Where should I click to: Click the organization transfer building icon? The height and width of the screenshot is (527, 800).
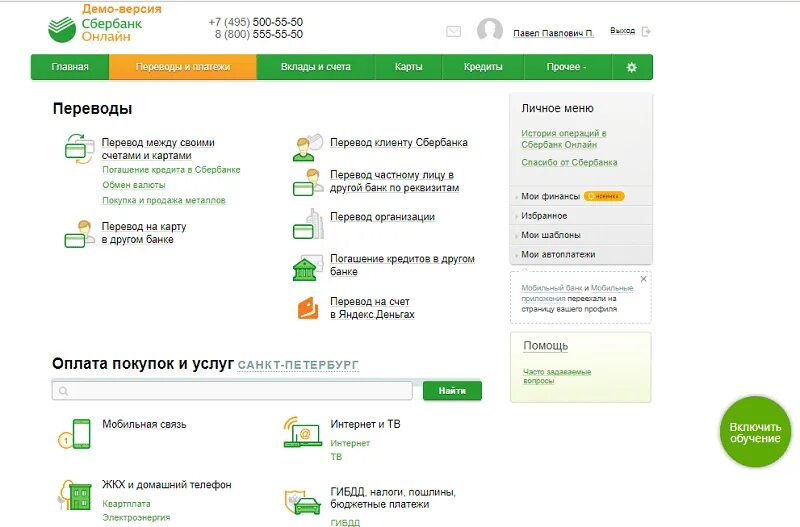[x=308, y=224]
